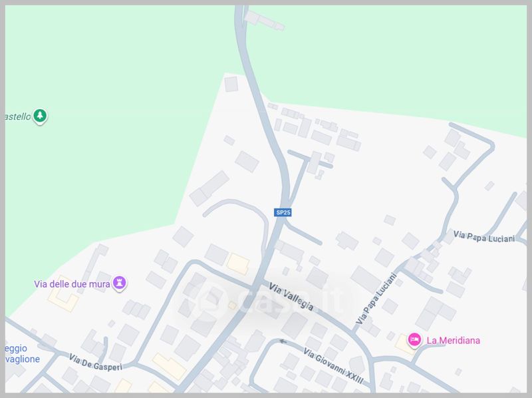
Task: Click the Castello park name text
Action: coord(18,116)
